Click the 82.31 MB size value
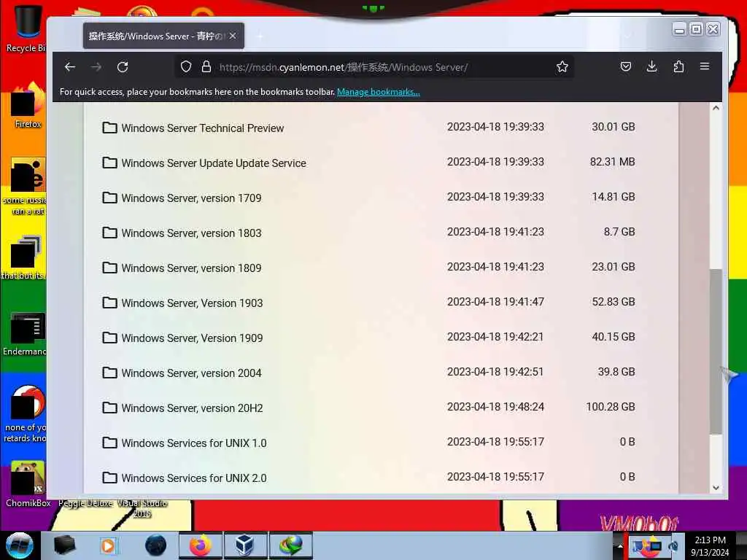The width and height of the screenshot is (747, 560). click(x=612, y=162)
